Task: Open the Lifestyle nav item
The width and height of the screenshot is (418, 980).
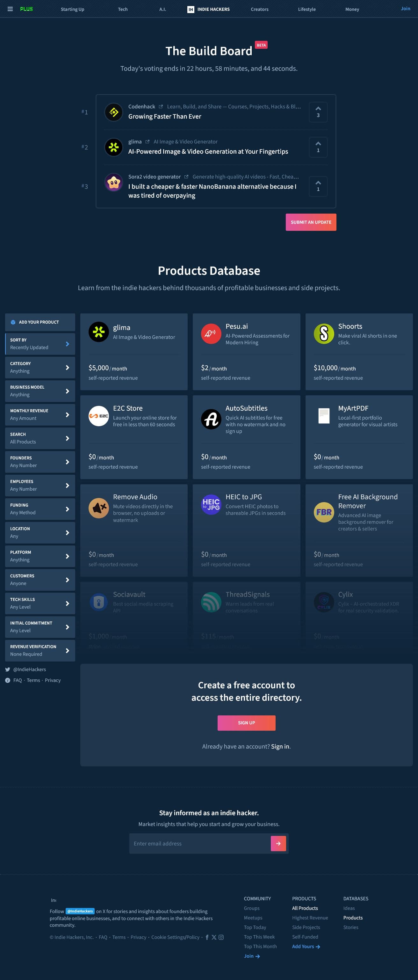Action: point(306,9)
